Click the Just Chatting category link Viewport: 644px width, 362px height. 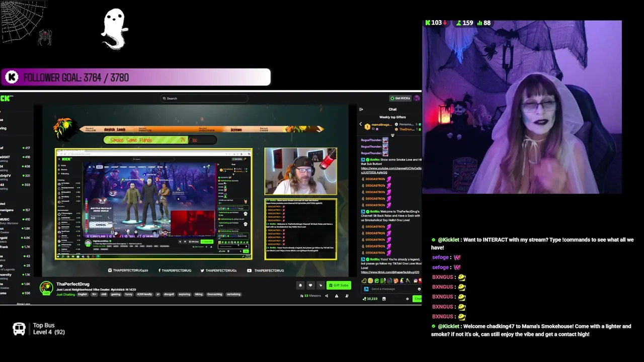[x=65, y=295]
